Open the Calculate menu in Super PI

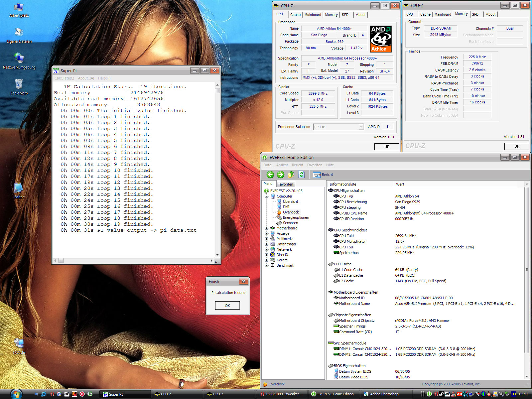64,78
